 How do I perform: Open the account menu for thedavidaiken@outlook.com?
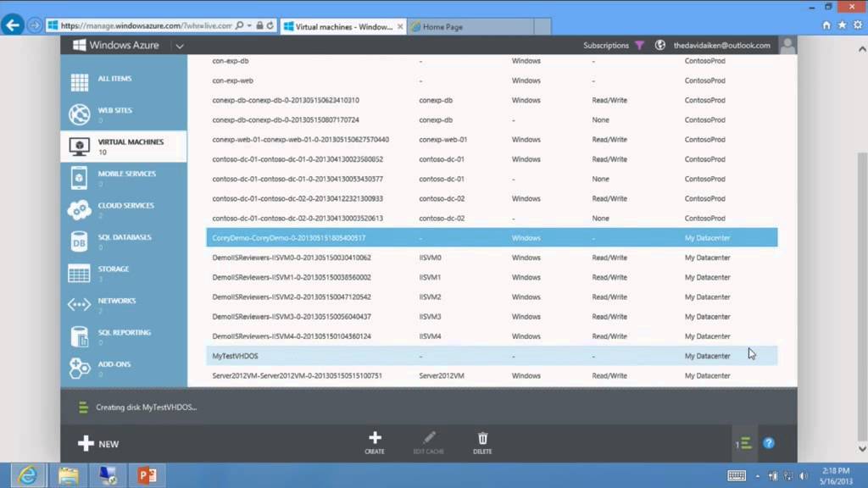pyautogui.click(x=721, y=46)
